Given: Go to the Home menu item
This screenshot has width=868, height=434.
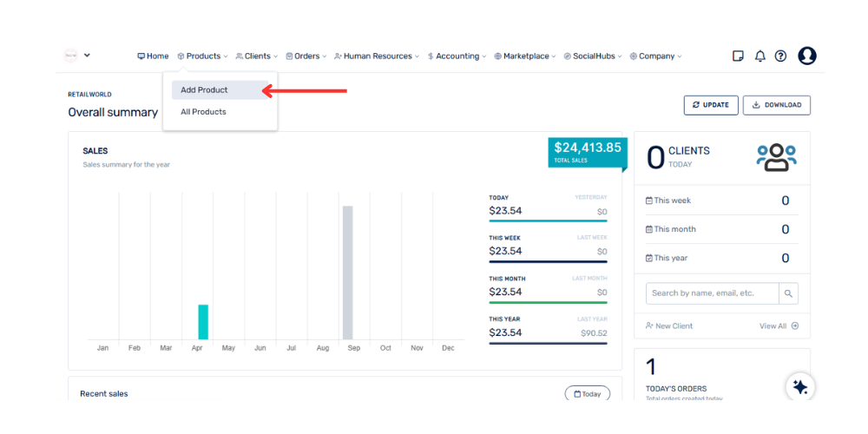Looking at the screenshot, I should click(x=154, y=56).
